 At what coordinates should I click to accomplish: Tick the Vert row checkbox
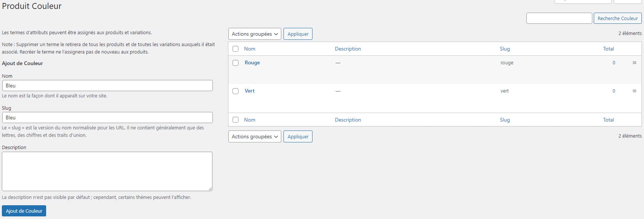point(236,91)
